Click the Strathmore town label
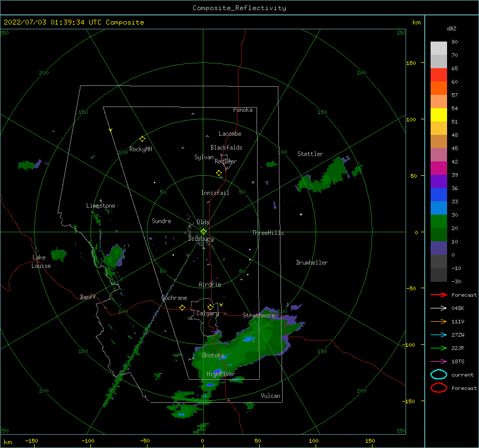This screenshot has height=448, width=479. coord(259,315)
